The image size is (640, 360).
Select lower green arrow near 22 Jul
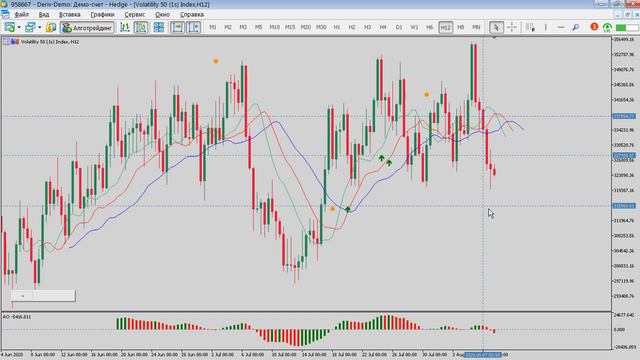point(389,163)
